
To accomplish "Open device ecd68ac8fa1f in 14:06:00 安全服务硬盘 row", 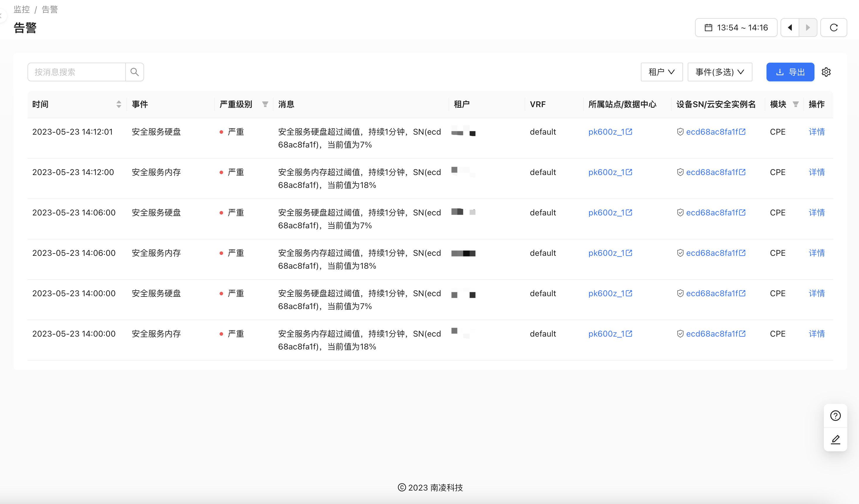I will (712, 212).
